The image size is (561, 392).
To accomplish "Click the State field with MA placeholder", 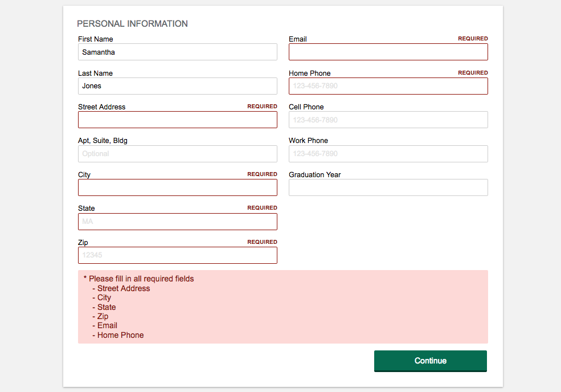I will (177, 221).
